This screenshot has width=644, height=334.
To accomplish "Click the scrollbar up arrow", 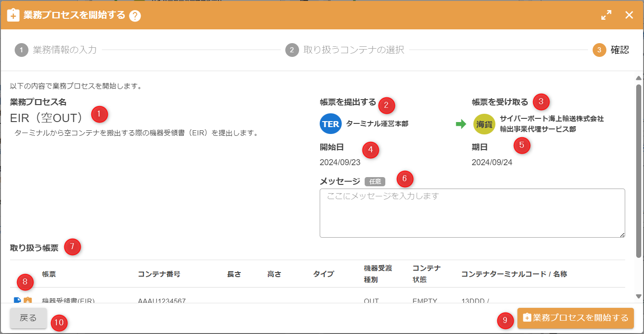I will [x=638, y=78].
